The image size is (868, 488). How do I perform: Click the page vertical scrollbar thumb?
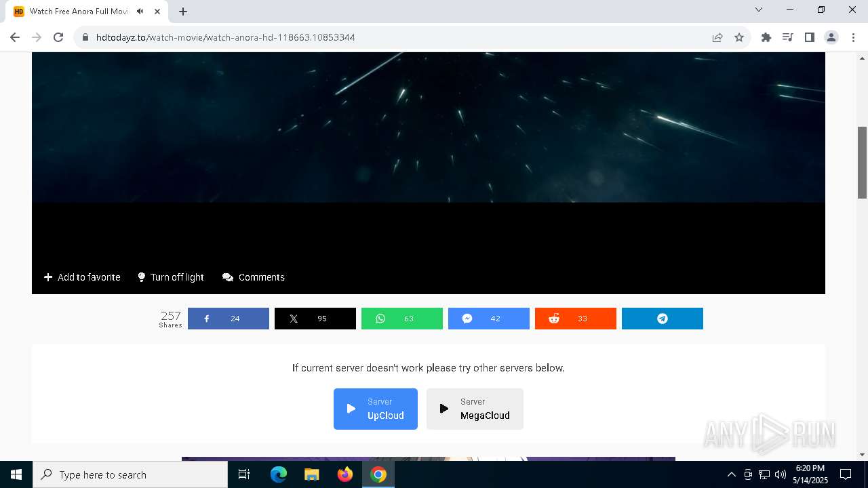tap(863, 161)
